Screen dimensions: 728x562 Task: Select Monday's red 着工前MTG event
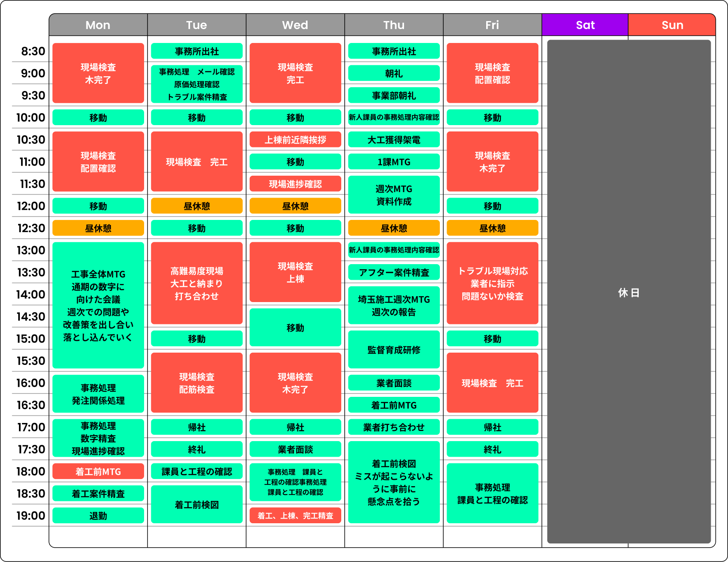(98, 471)
